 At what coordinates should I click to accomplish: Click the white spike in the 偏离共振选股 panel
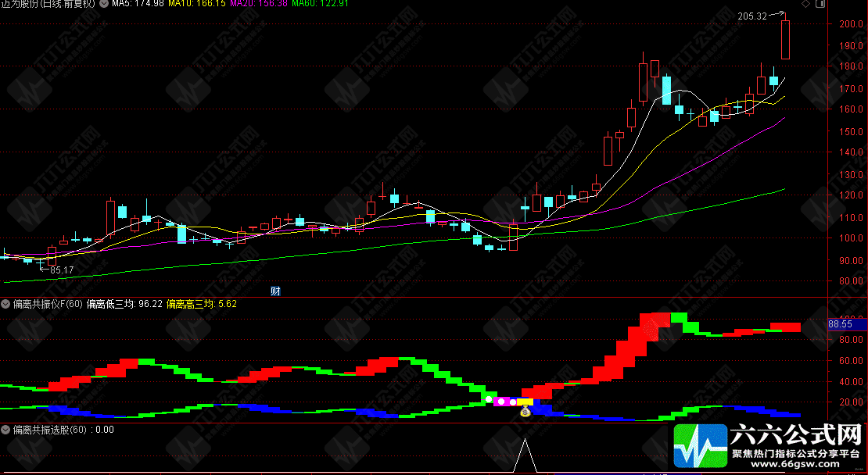click(525, 455)
